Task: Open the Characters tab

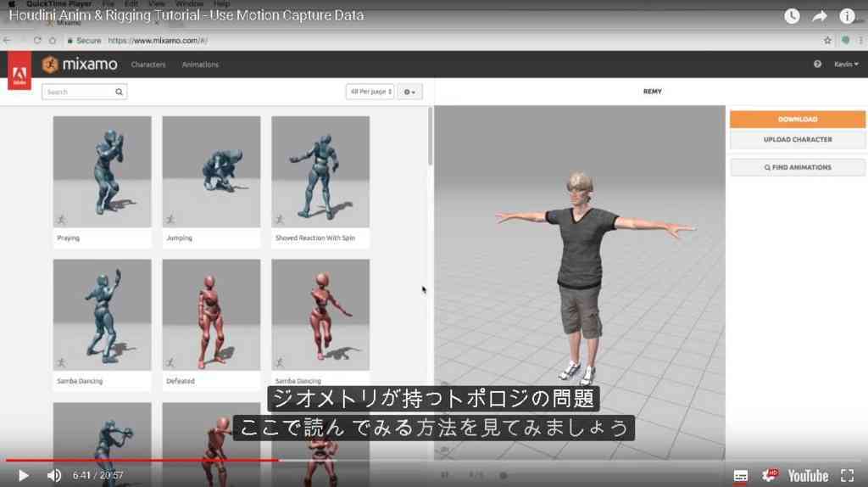Action: pos(148,64)
